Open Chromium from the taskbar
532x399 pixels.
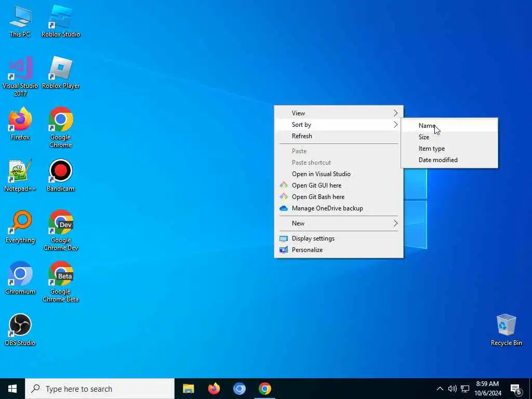tap(239, 389)
